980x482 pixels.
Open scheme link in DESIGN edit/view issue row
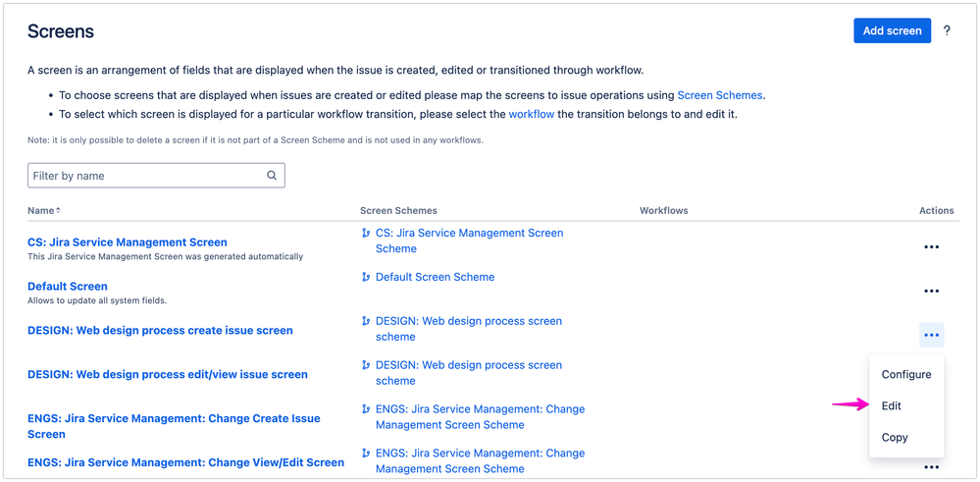pos(469,373)
